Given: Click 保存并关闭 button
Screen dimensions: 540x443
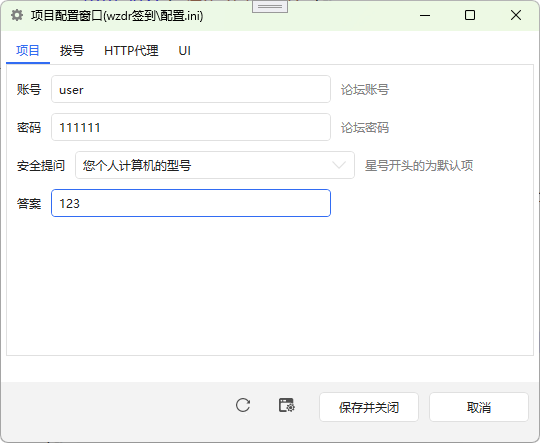Looking at the screenshot, I should tap(369, 407).
